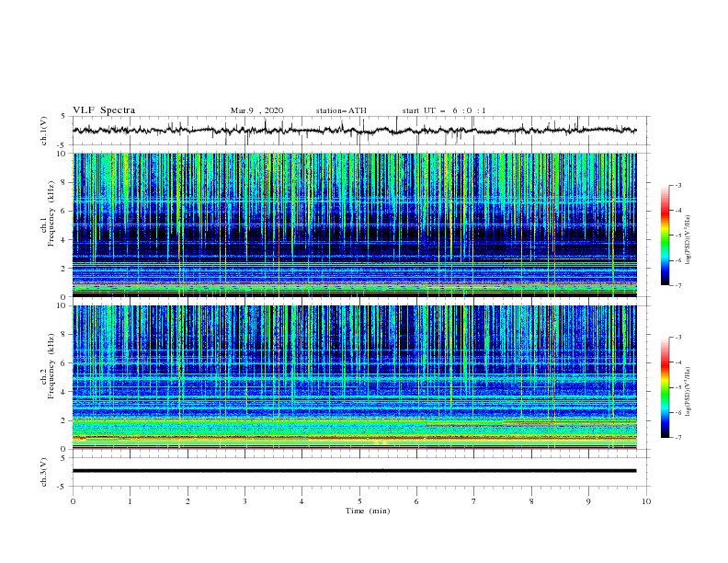The width and height of the screenshot is (728, 563).
Task: Click the "-5" tick on ch.3(V) axis
Action: tap(63, 487)
